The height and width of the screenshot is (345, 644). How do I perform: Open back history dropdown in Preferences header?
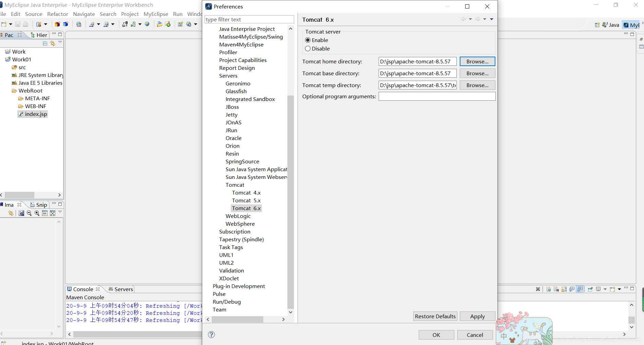(470, 19)
